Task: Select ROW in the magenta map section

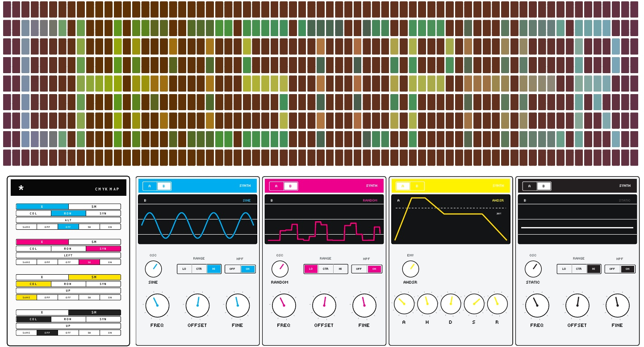Action: 68,248
